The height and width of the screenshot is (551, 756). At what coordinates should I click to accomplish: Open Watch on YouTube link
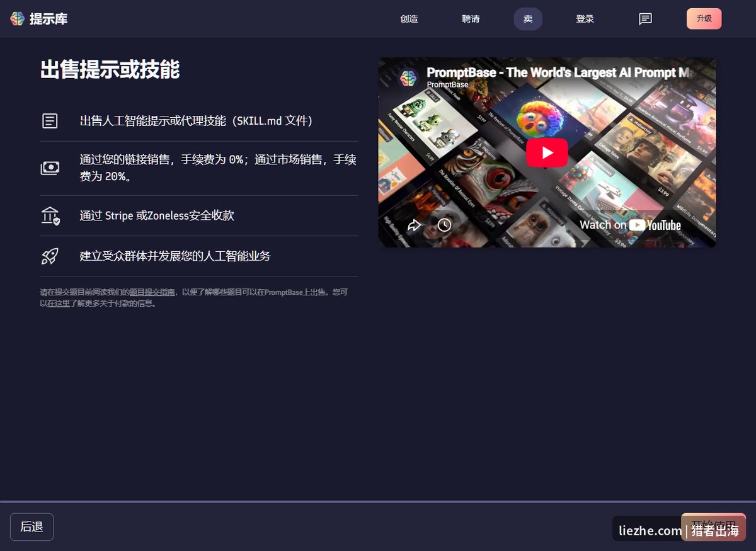click(630, 225)
